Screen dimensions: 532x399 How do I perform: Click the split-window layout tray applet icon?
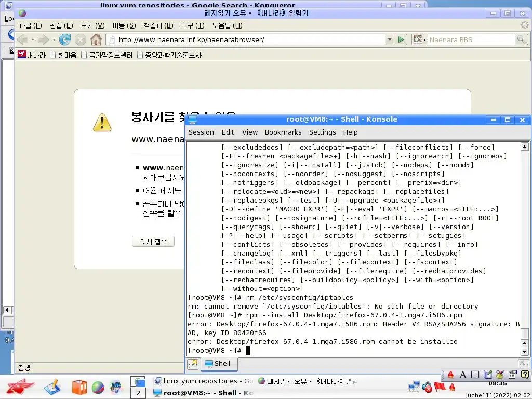tap(475, 375)
